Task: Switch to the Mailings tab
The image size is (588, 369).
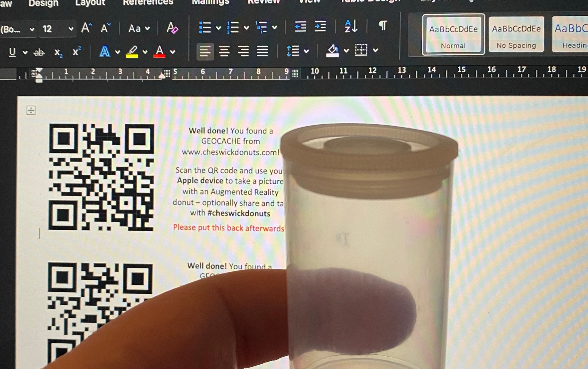Action: [211, 2]
